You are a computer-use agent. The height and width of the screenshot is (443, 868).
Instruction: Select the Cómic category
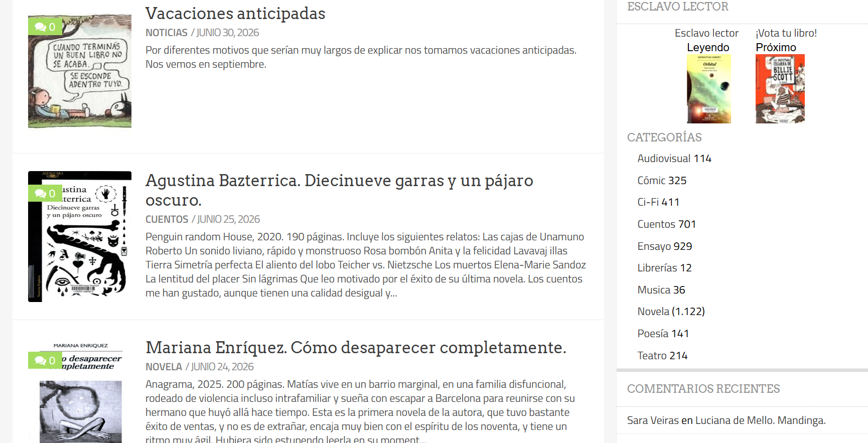(651, 181)
